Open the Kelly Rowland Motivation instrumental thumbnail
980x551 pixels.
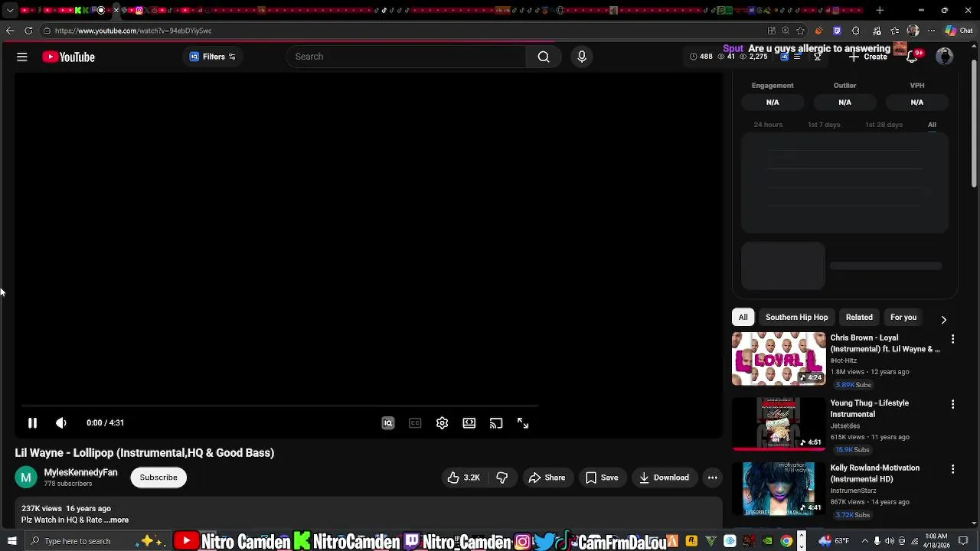pos(779,488)
